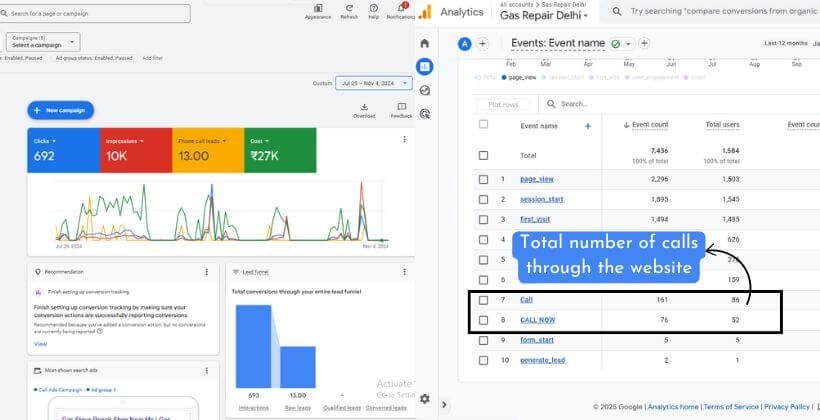The width and height of the screenshot is (820, 420).
Task: Open the Phone call leads metric dropdown
Action: pyautogui.click(x=202, y=141)
